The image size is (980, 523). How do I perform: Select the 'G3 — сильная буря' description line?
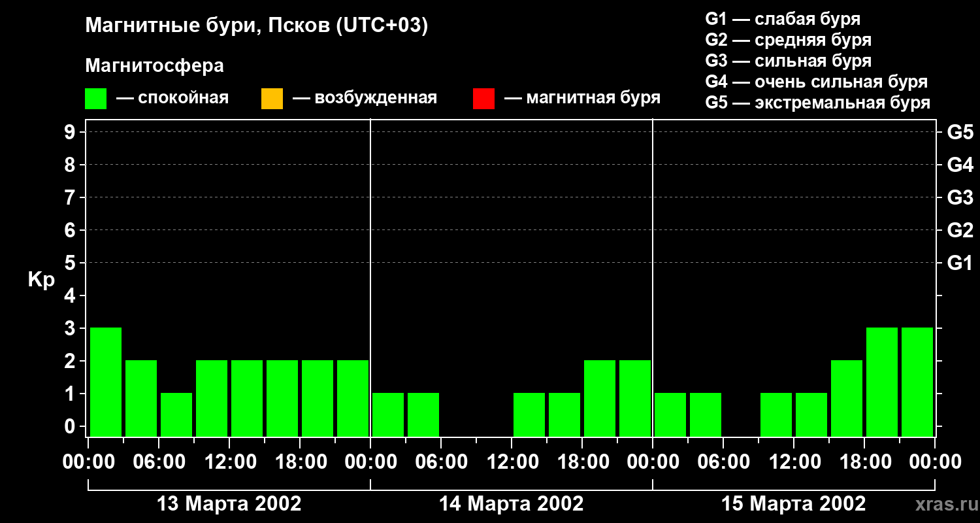789,61
